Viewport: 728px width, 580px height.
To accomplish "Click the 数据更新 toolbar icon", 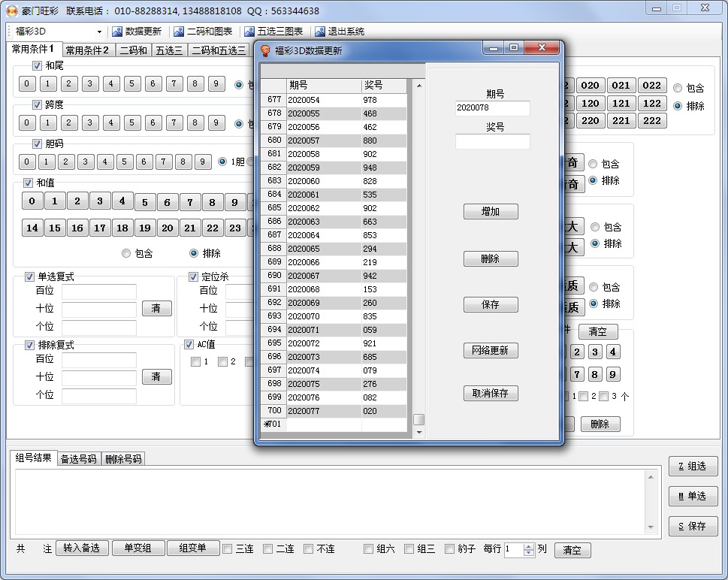I will (117, 32).
